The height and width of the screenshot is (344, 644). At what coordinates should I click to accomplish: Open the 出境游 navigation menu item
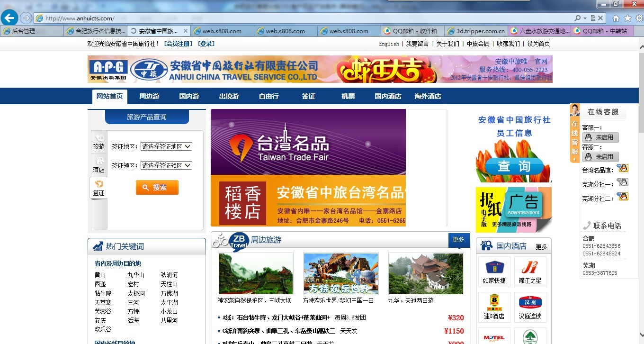point(229,96)
